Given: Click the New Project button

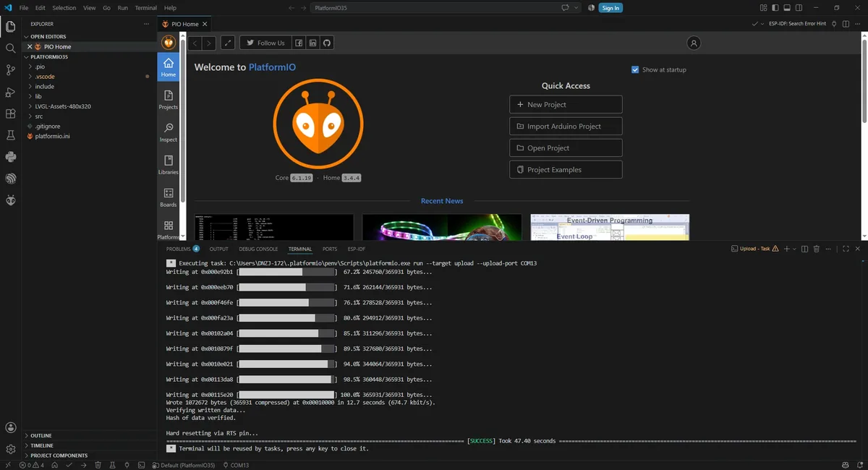Looking at the screenshot, I should [566, 104].
